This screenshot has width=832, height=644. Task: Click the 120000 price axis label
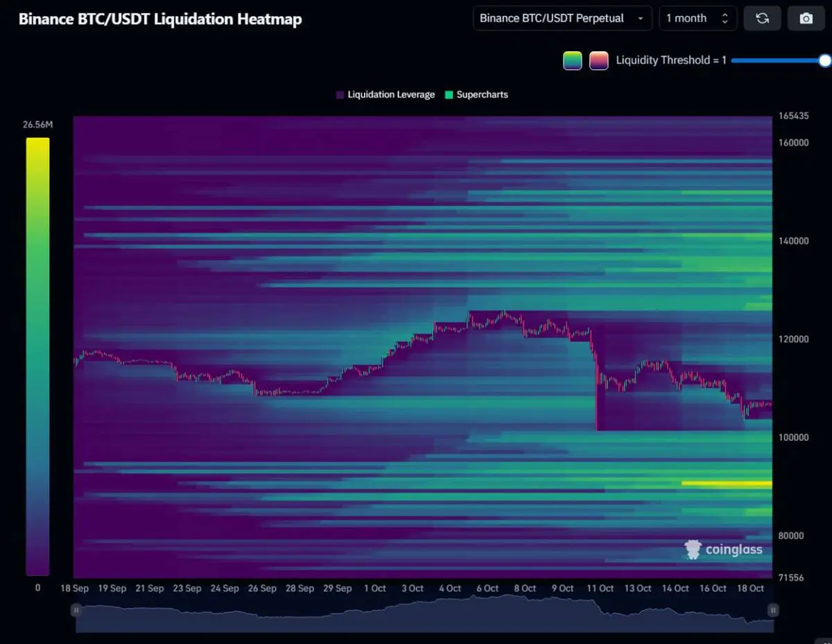point(793,339)
